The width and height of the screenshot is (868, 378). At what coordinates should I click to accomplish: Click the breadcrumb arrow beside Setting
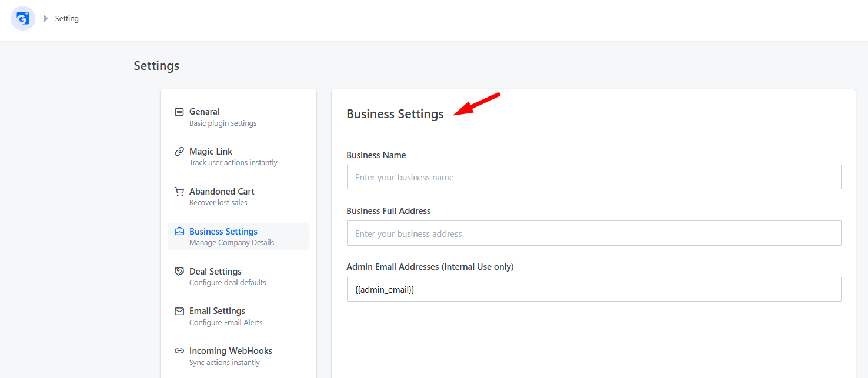(x=46, y=19)
